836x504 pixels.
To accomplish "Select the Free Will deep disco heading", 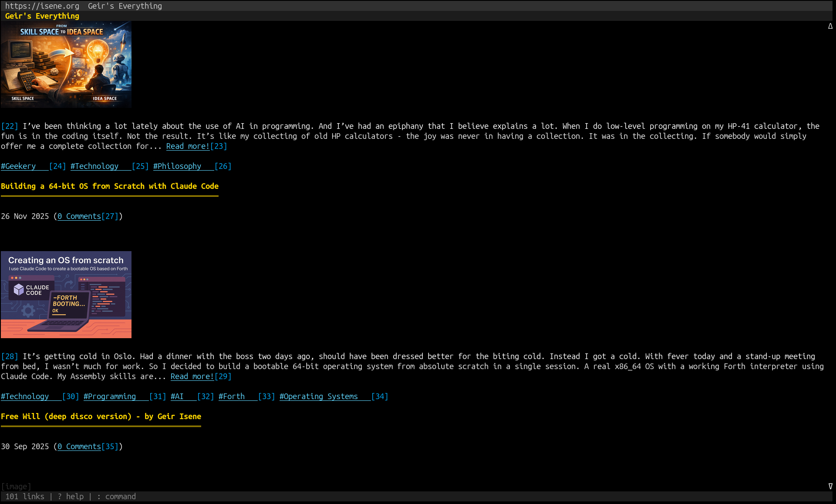I will coord(101,416).
